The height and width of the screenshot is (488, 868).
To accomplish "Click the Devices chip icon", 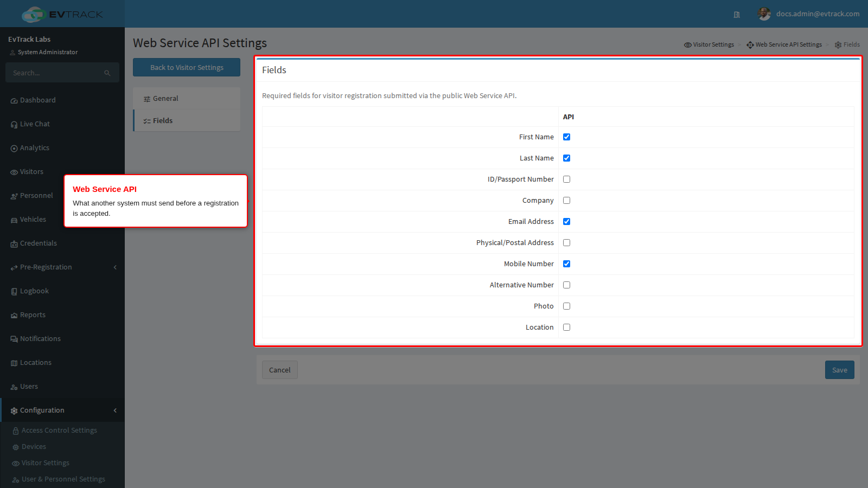I will (16, 447).
